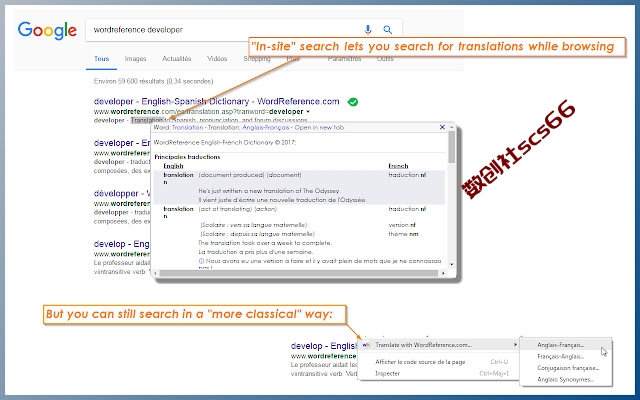Click the popup horizontal scrollbar
Viewport: 640px width, 400px height.
[299, 273]
